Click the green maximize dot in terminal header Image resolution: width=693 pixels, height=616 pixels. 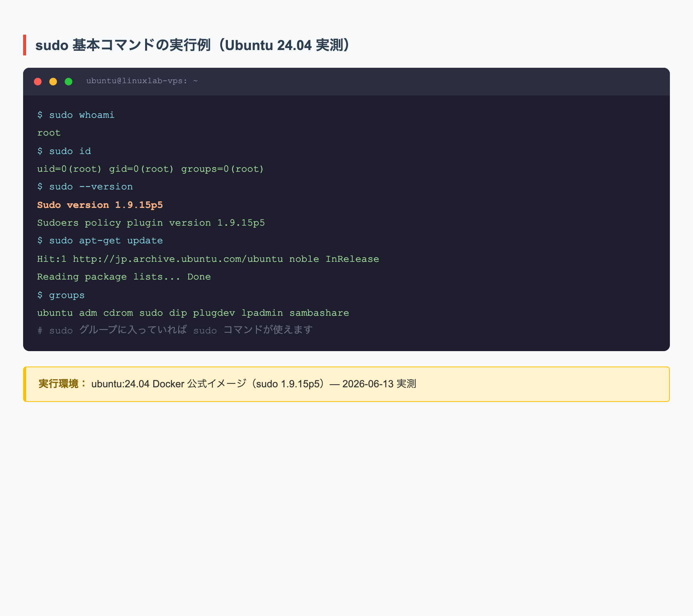(x=69, y=82)
